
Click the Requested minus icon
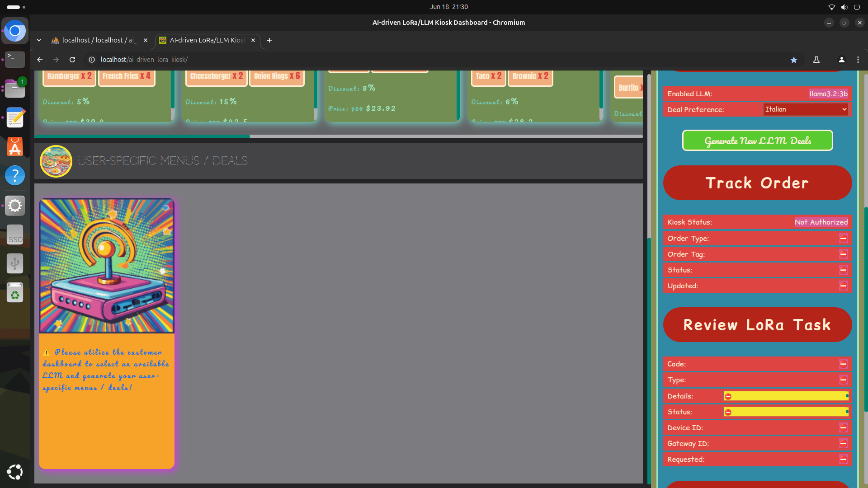click(x=843, y=459)
